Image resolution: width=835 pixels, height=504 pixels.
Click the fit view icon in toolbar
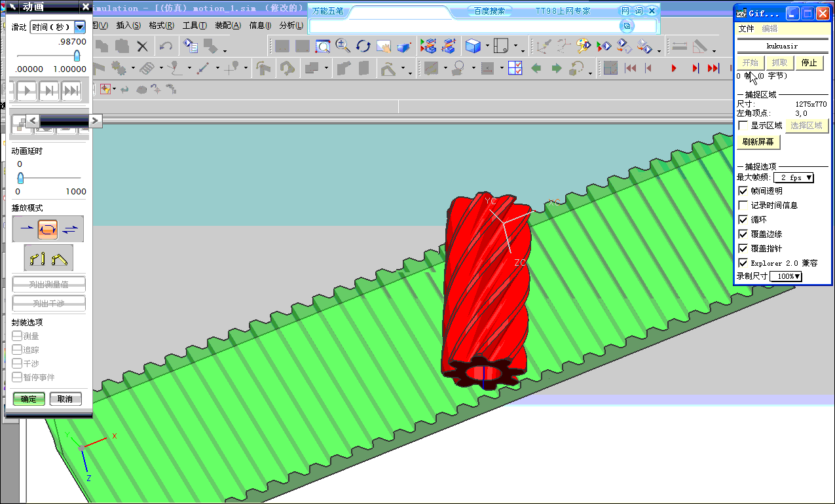click(322, 46)
